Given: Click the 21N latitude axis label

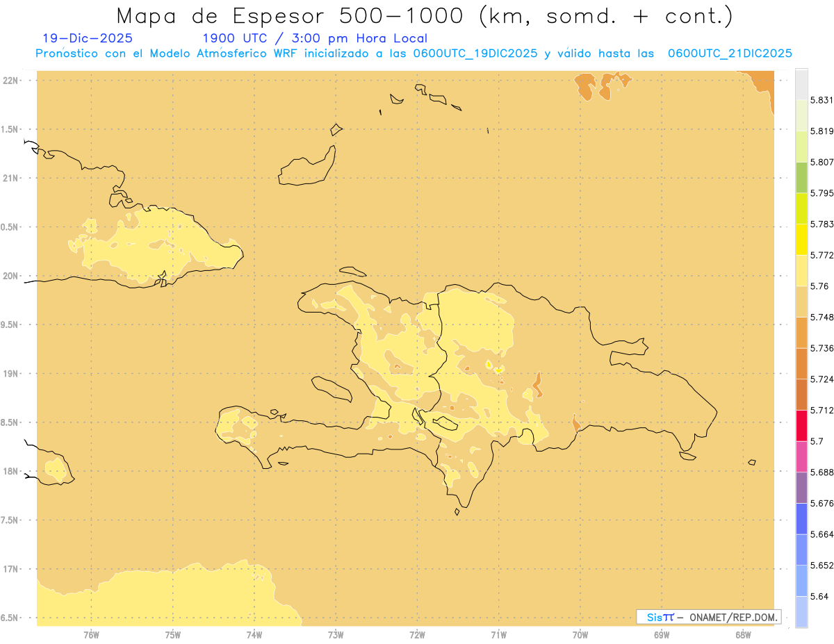Looking at the screenshot, I should [x=11, y=178].
